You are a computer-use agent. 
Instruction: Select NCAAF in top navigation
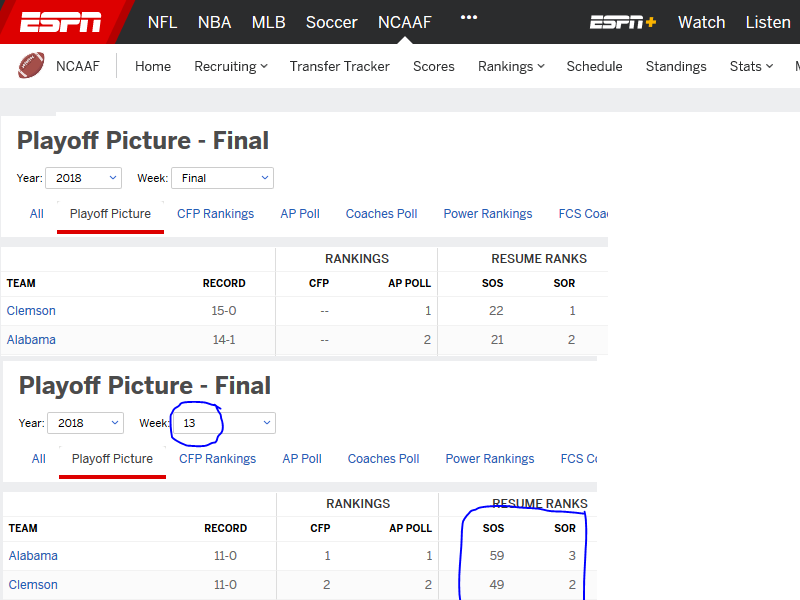point(405,22)
